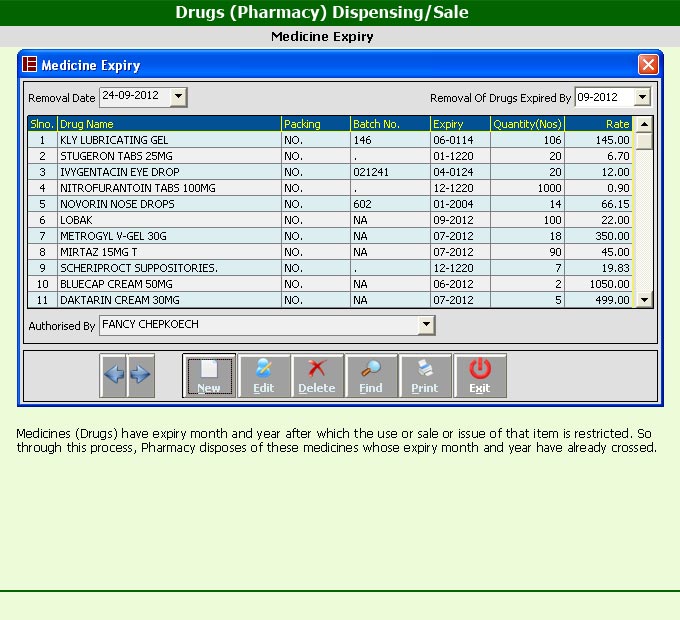Select the STUGERON TABS 25MG row
The image size is (680, 620).
pyautogui.click(x=330, y=156)
